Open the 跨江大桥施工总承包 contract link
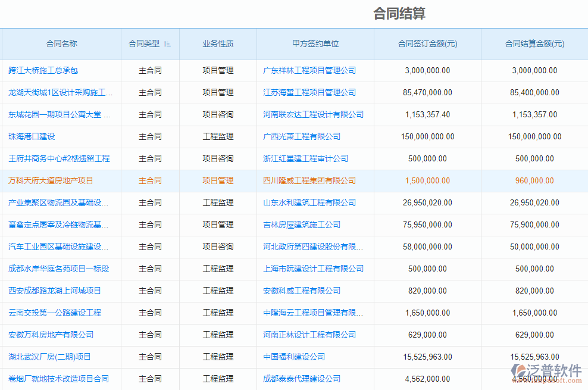This screenshot has height=390, width=588. [43, 70]
